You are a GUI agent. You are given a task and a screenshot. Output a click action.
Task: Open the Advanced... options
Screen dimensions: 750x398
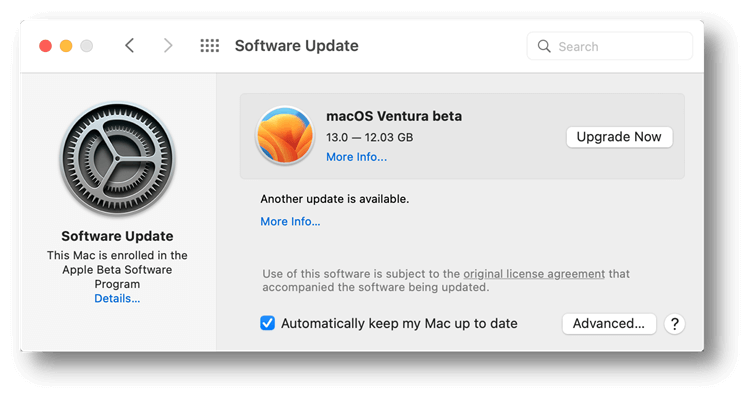point(609,324)
